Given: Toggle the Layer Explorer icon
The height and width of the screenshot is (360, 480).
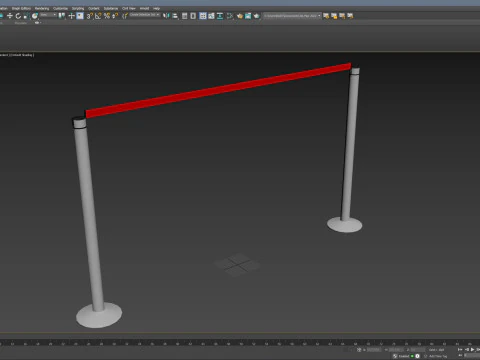Looking at the screenshot, I should tap(193, 16).
